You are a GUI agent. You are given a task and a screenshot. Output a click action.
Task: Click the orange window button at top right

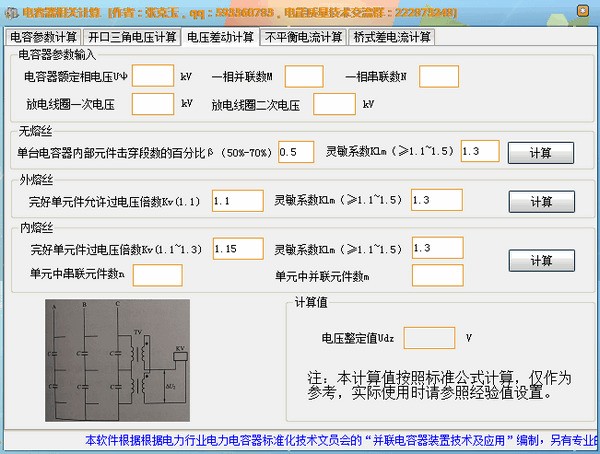[x=583, y=11]
